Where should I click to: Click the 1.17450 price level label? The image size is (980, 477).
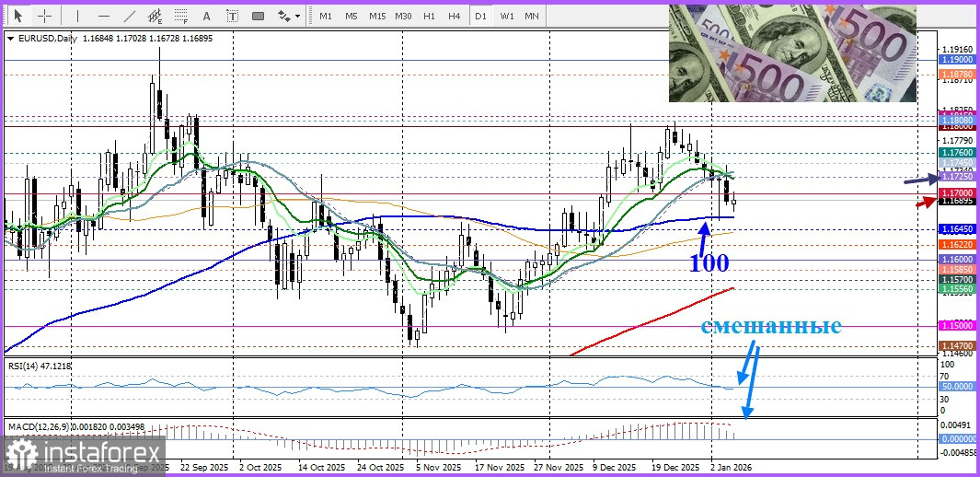click(x=957, y=162)
